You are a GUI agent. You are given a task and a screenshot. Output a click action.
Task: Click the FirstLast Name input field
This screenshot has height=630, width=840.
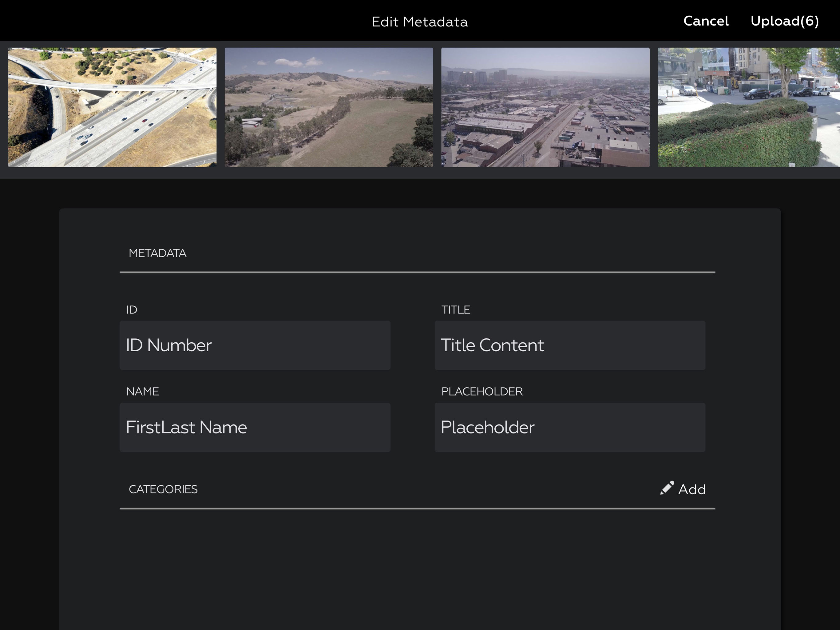click(x=255, y=428)
